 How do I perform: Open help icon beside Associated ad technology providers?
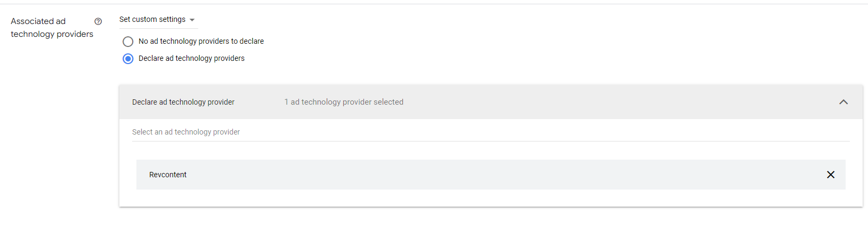(x=98, y=21)
